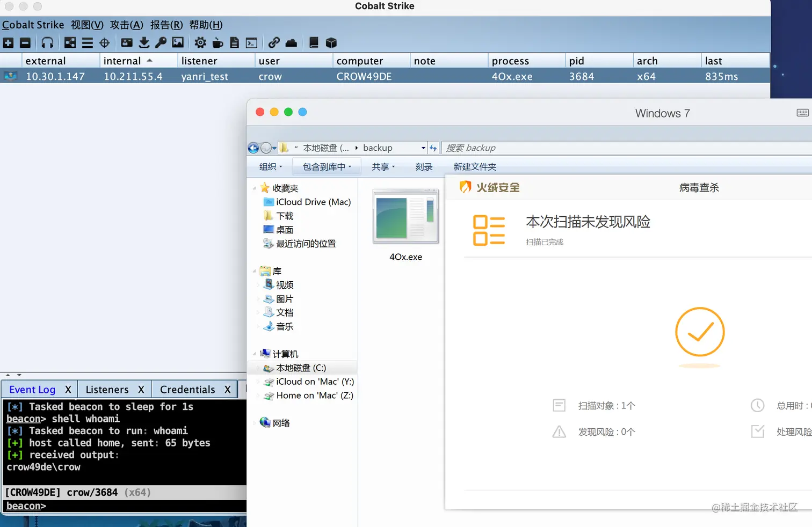Select 本地磁盘 (C:) in the sidebar
Screen dimensions: 812x527
coord(295,368)
